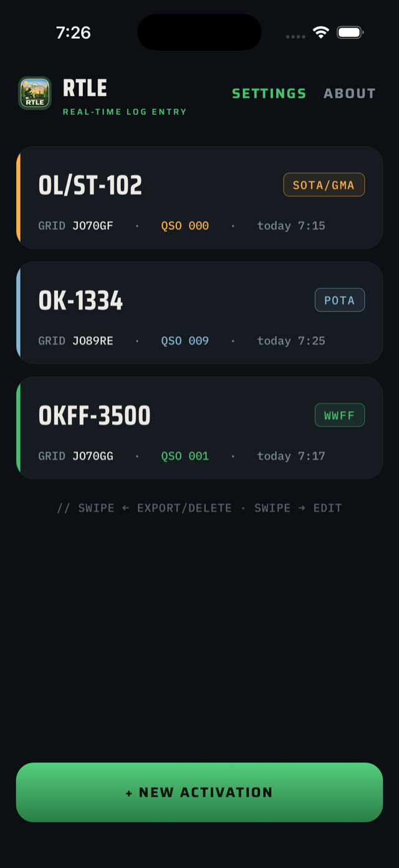Click the 7:26 status bar clock

tap(74, 32)
